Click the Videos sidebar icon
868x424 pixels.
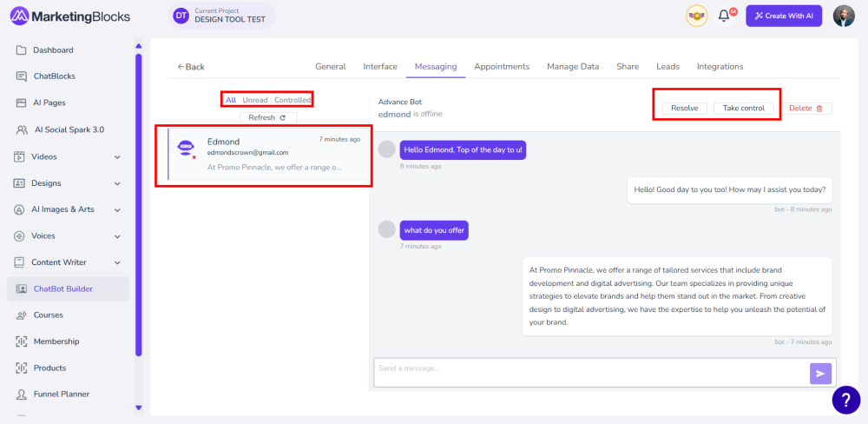pyautogui.click(x=19, y=157)
